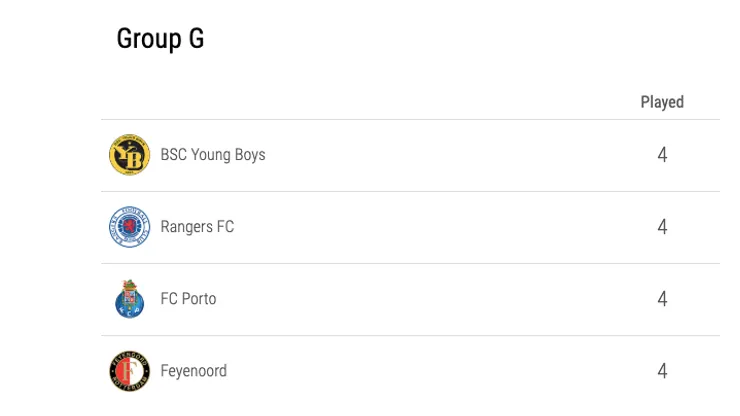Click the Played count for Feyenoord

[x=662, y=371]
